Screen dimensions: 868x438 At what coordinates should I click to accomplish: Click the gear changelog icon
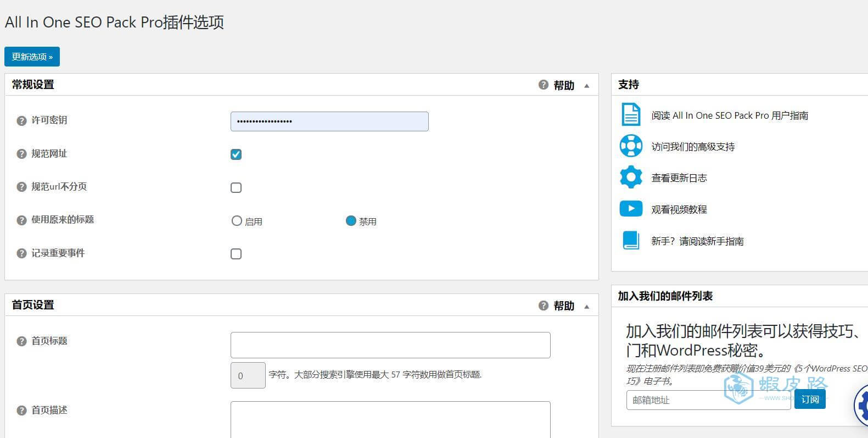point(631,178)
